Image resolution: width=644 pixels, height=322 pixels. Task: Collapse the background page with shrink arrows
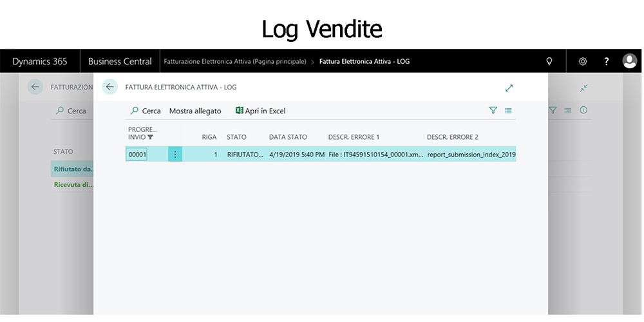[583, 88]
